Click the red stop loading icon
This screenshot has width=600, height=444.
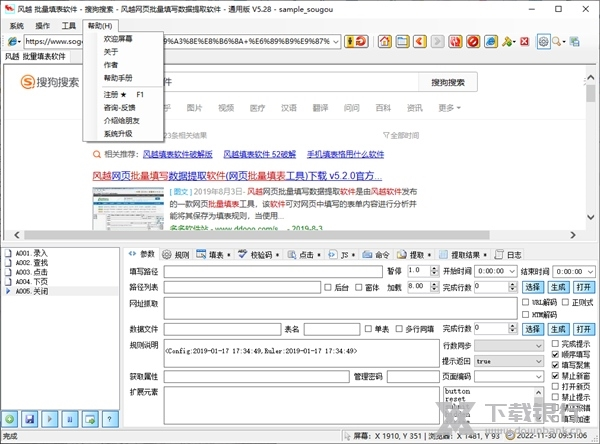pyautogui.click(x=473, y=41)
